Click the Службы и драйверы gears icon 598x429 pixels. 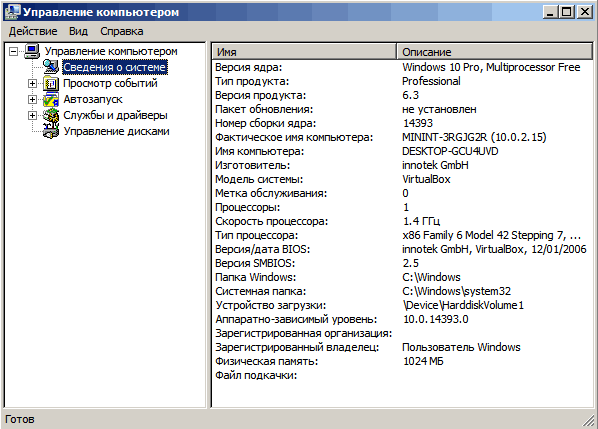51,115
